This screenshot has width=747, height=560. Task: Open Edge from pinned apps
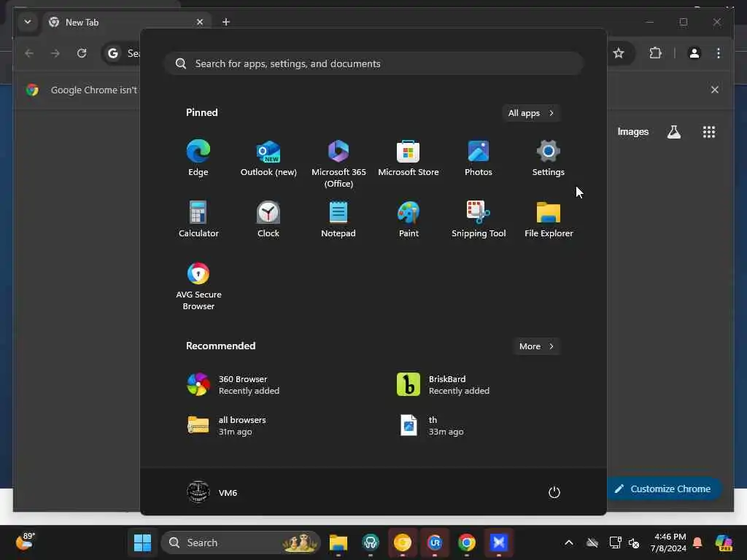click(198, 158)
